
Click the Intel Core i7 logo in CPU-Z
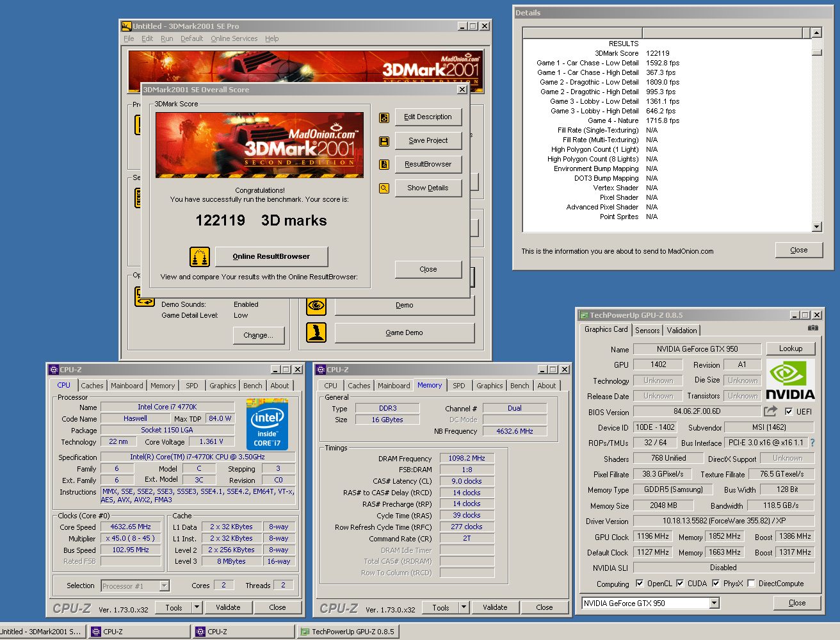pyautogui.click(x=267, y=424)
